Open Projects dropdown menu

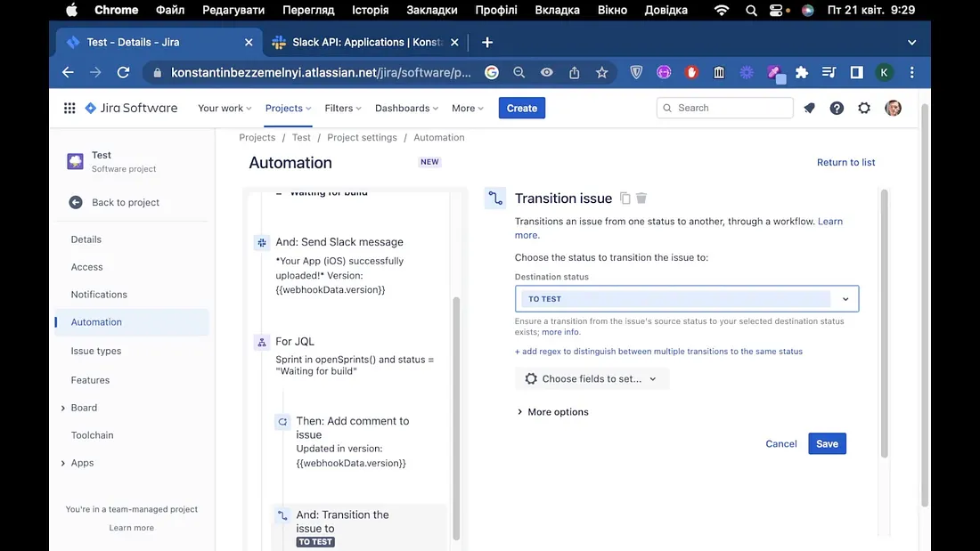[x=288, y=108]
